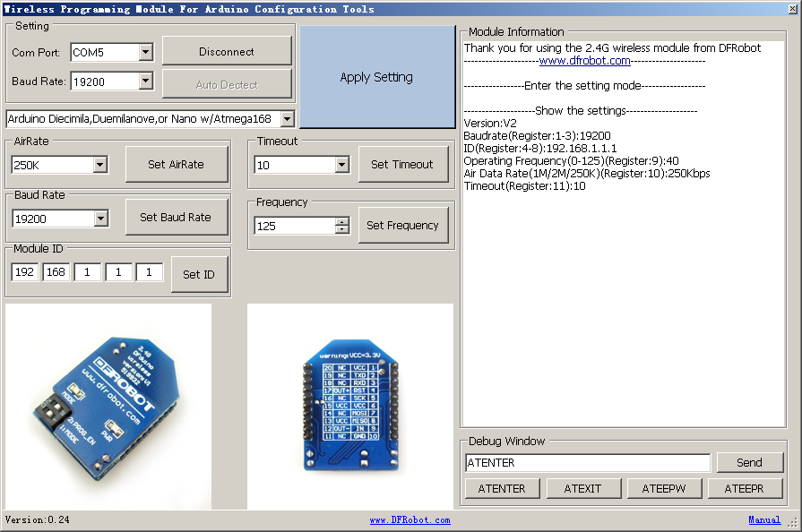Click the 'Operating Frequency' register line

tap(572, 161)
